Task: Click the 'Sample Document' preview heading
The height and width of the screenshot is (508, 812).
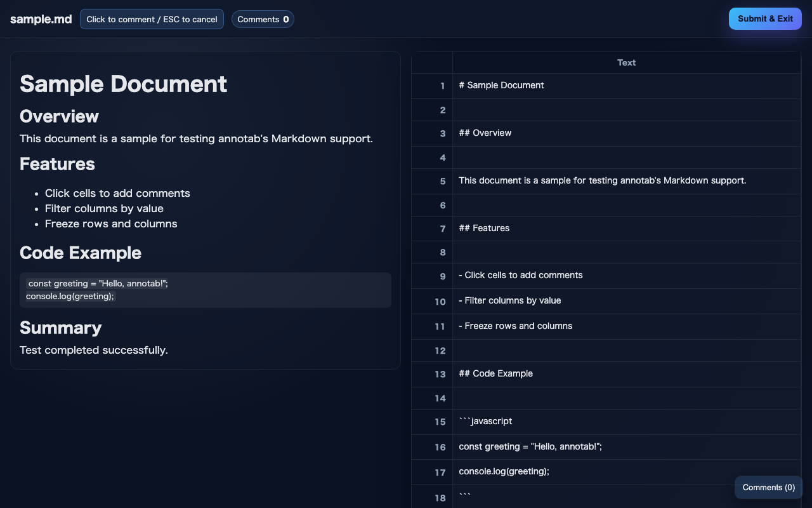Action: [124, 84]
